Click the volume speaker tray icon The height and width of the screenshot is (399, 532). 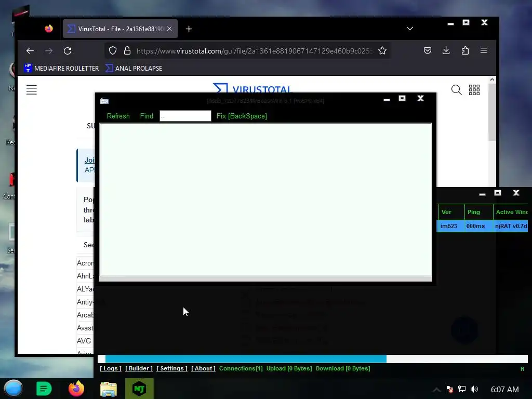[474, 389]
